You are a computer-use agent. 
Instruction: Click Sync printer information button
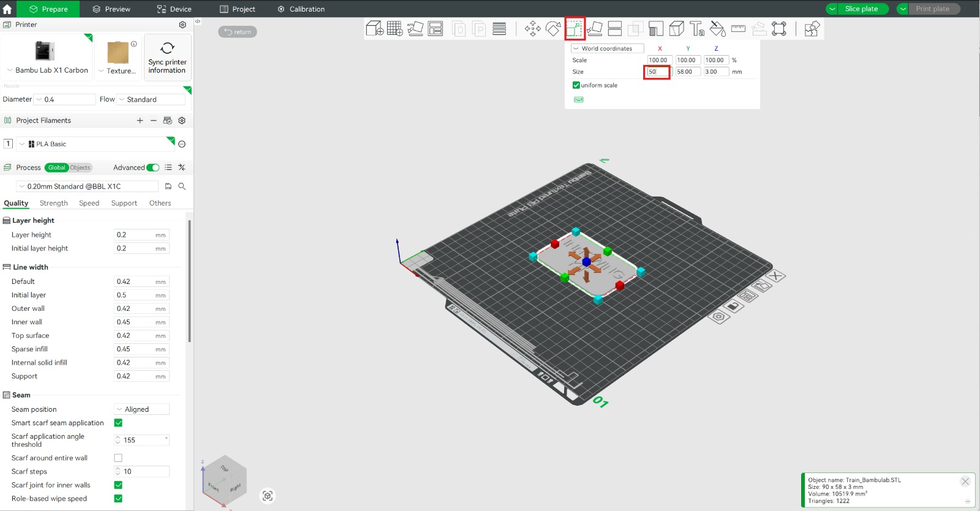click(x=167, y=58)
